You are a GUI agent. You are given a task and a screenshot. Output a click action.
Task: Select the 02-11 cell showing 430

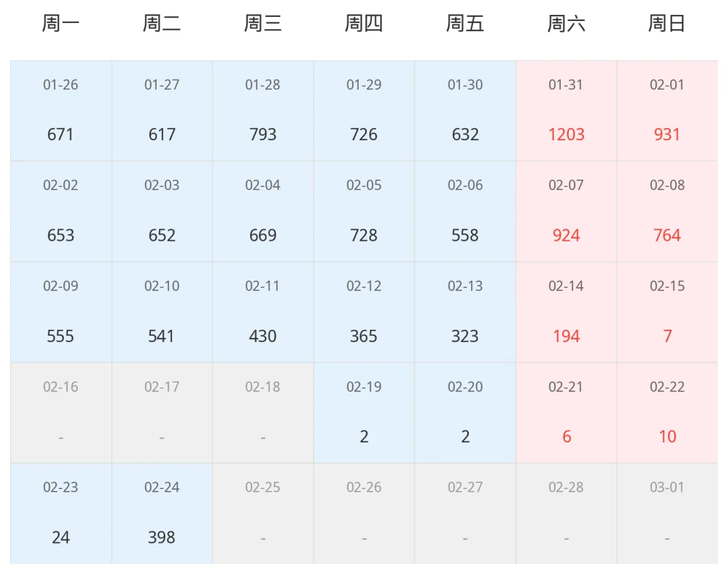coord(263,312)
